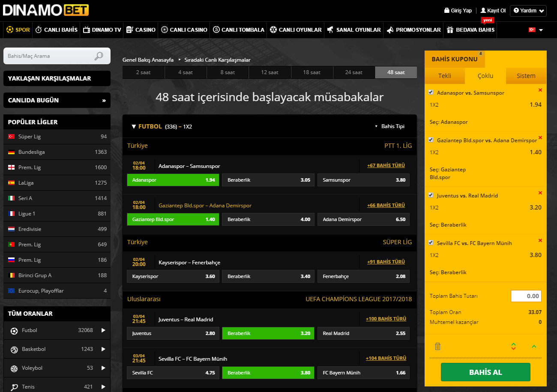Open Süper Lig in popular leagues
The width and height of the screenshot is (557, 392).
[x=57, y=137]
